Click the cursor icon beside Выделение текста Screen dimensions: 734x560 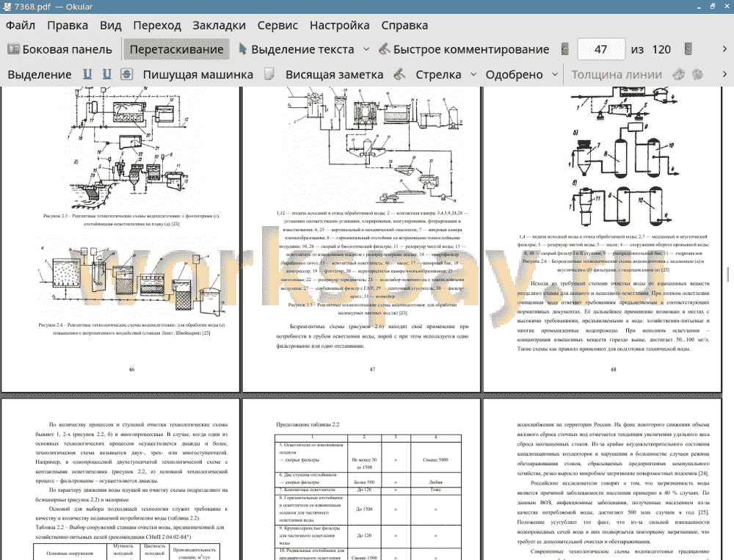coord(242,48)
